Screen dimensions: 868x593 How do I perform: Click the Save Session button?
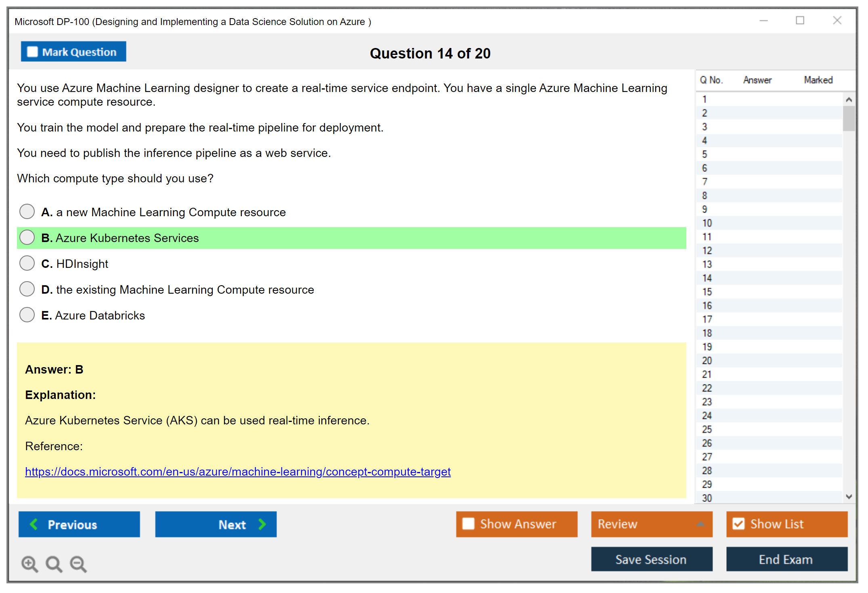click(651, 559)
